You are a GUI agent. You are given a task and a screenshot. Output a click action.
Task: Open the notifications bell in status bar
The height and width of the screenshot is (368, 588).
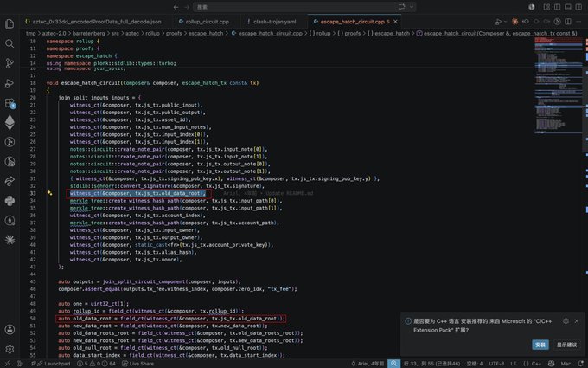coord(581,364)
